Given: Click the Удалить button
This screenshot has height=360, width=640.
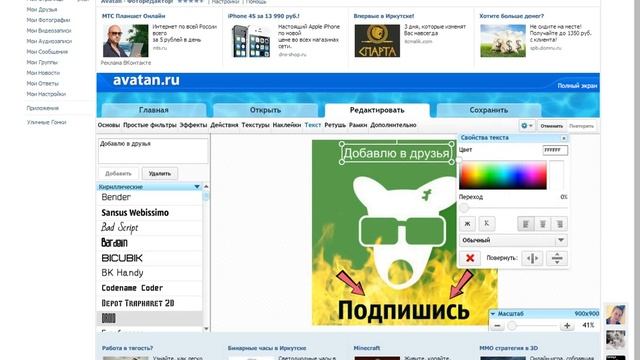Looking at the screenshot, I should pyautogui.click(x=160, y=174).
